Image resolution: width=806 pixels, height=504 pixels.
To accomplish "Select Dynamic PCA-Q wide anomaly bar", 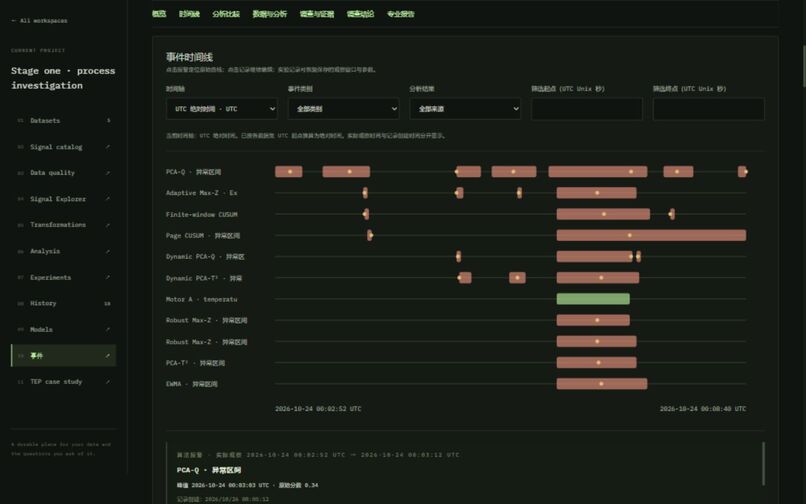I will [x=595, y=257].
